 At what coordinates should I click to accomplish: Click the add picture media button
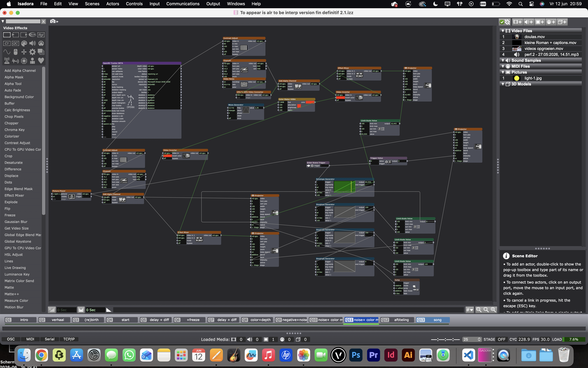pyautogui.click(x=540, y=22)
